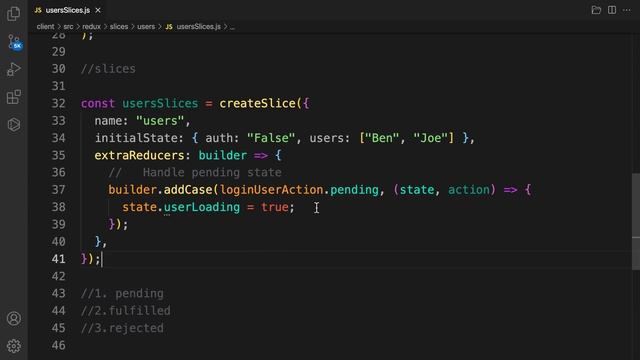The image size is (640, 360).
Task: Click the "users" string on line 33
Action: 160,121
